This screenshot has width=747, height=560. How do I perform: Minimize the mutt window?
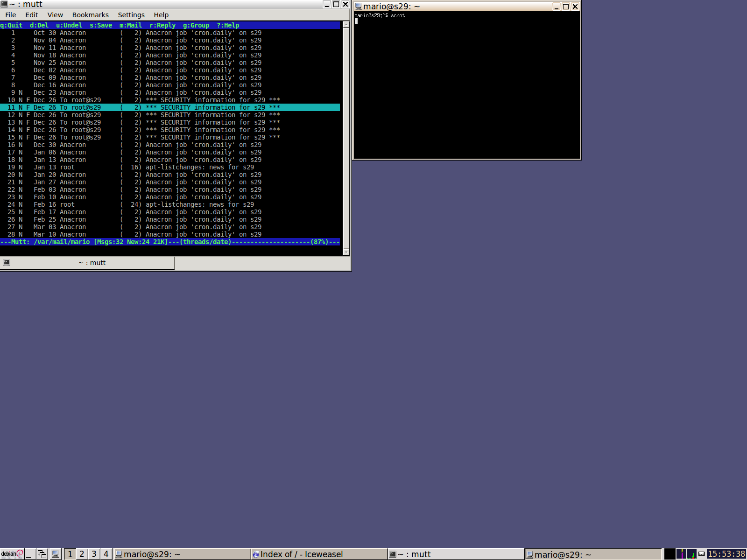click(327, 4)
